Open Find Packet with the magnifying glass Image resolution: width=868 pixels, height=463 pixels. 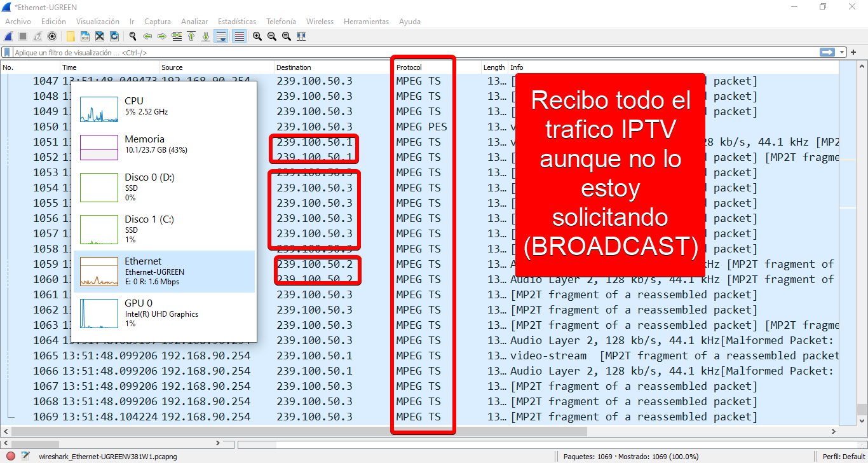tap(133, 36)
